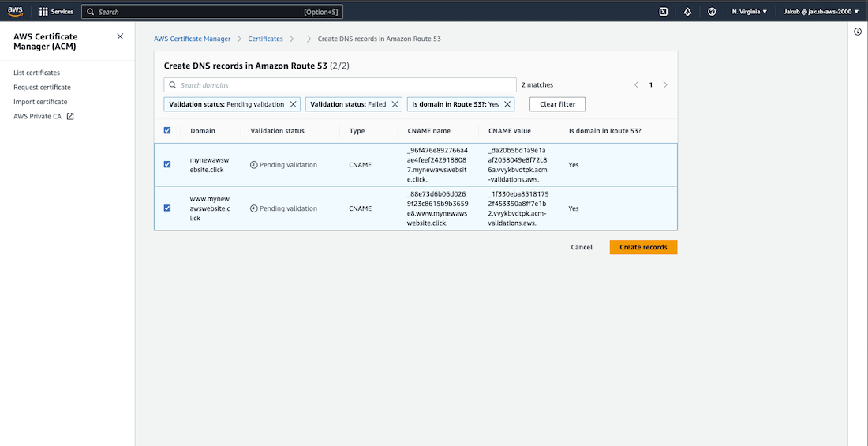Remove the Validation status Failed filter
Image resolution: width=868 pixels, height=446 pixels.
click(395, 104)
